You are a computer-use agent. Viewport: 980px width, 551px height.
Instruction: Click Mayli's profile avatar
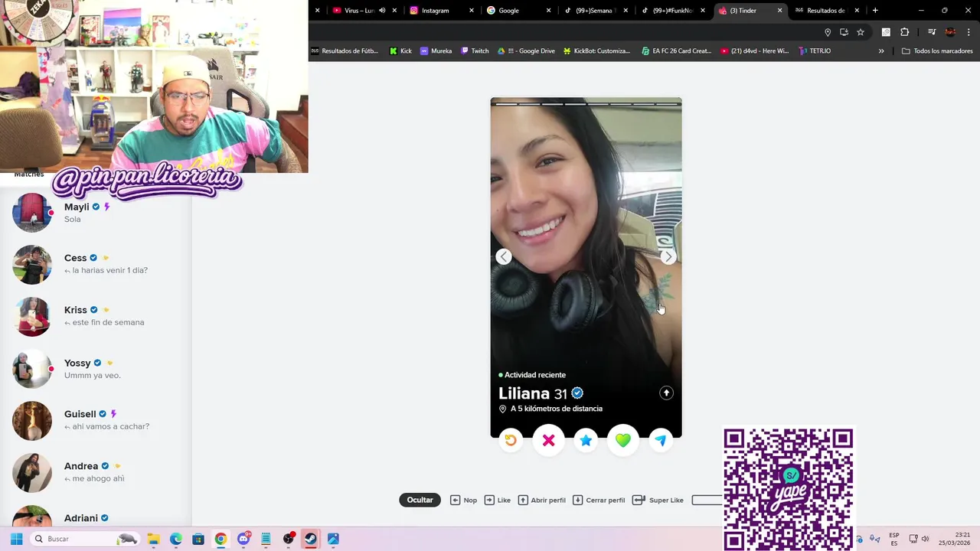(32, 213)
